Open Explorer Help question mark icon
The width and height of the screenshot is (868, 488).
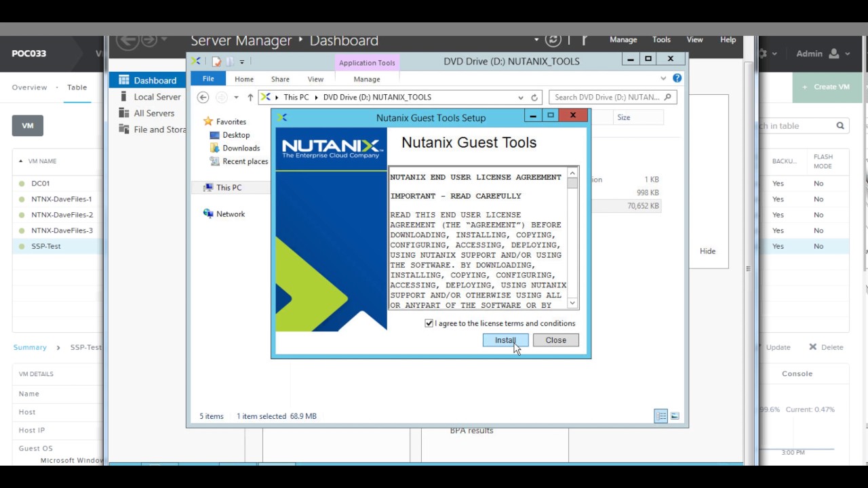[677, 79]
